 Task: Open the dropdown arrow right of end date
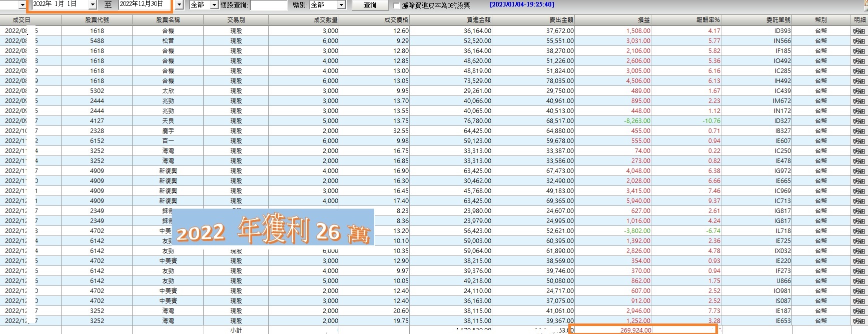180,5
